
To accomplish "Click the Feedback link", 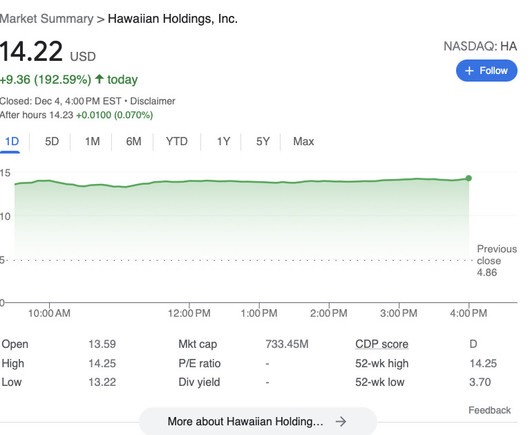I will pos(489,410).
